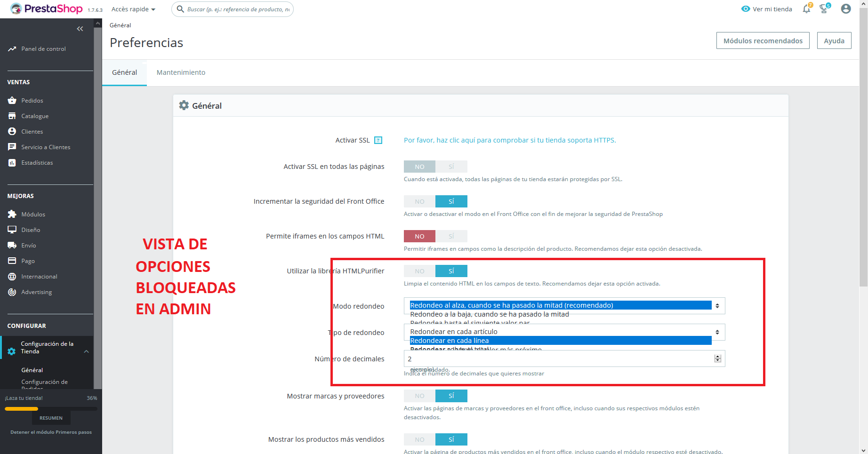This screenshot has width=868, height=454.
Task: Click the link to check HTTPS support
Action: pyautogui.click(x=510, y=140)
